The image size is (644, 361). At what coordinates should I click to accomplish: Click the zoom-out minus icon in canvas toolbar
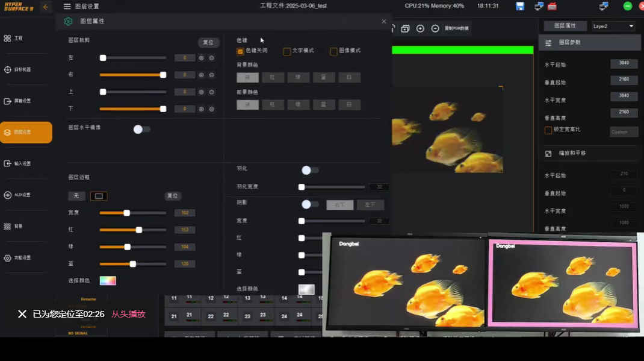point(435,28)
